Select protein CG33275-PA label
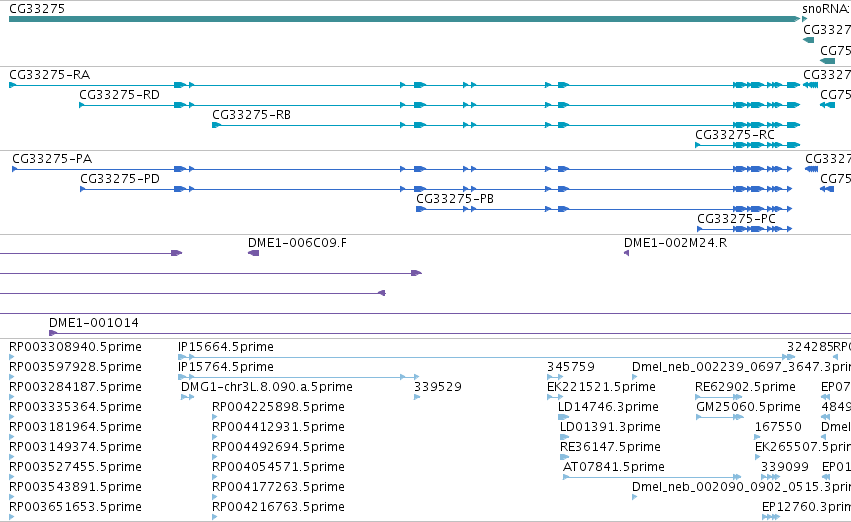The height and width of the screenshot is (522, 851). coord(52,158)
